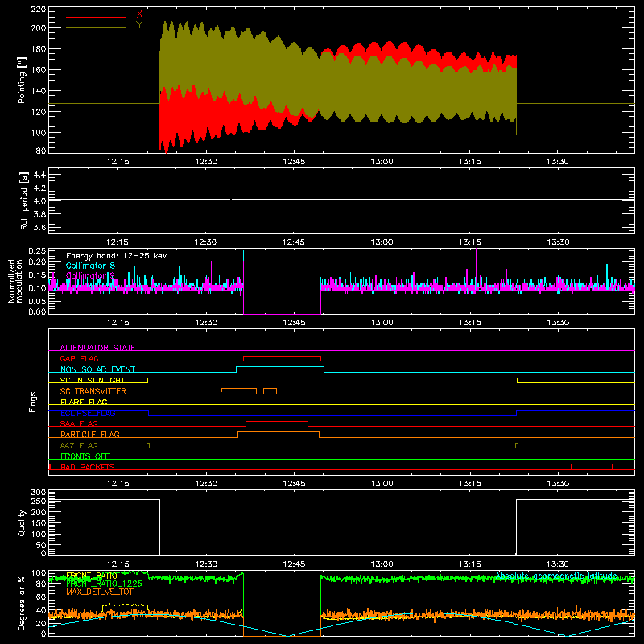This screenshot has height=644, width=644.
Task: Click the 13:15 time label beneath the Flags plot
Action: 470,484
